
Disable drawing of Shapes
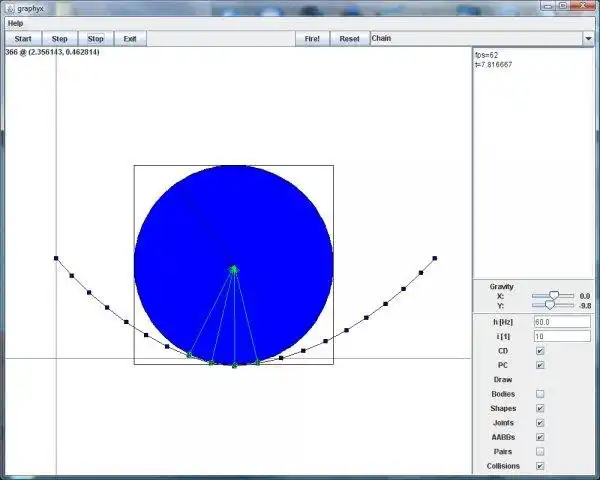540,408
